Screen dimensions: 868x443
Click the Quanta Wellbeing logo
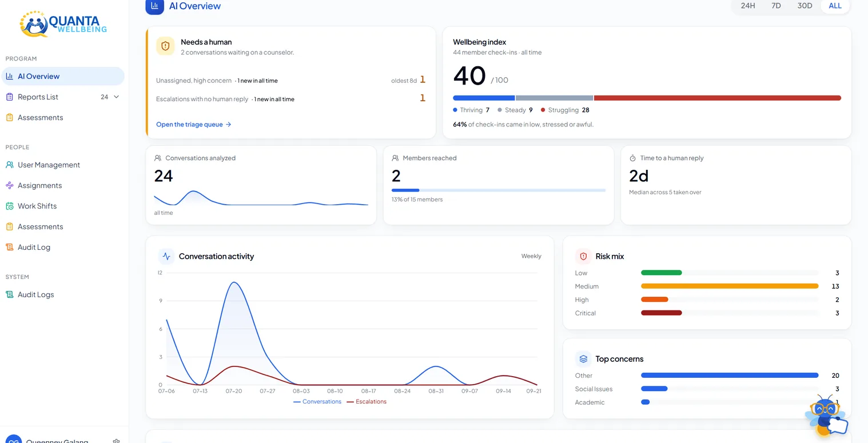(x=63, y=24)
